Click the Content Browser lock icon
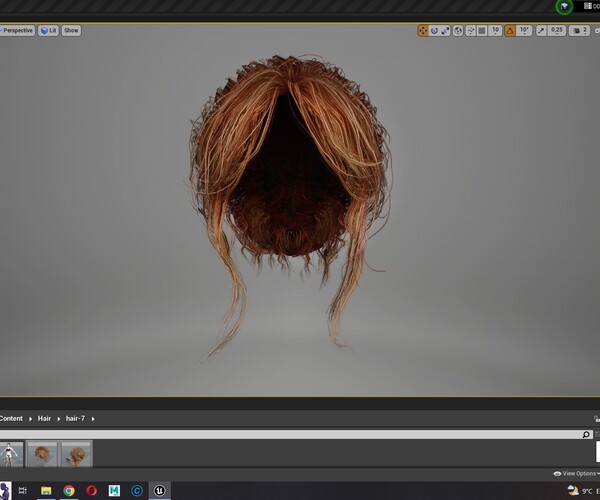The width and height of the screenshot is (600, 500). click(597, 419)
